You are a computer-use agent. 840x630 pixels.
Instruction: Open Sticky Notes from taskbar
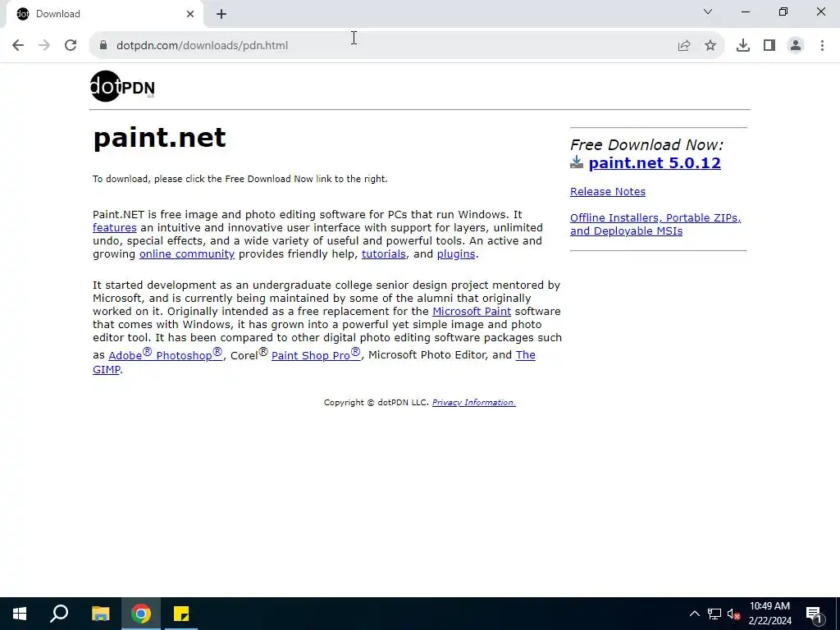[x=181, y=614]
